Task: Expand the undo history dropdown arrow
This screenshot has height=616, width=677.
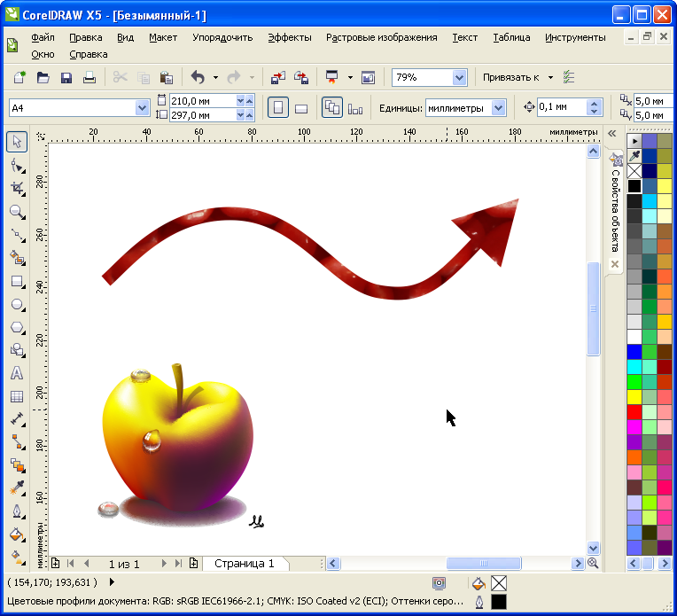Action: point(215,78)
